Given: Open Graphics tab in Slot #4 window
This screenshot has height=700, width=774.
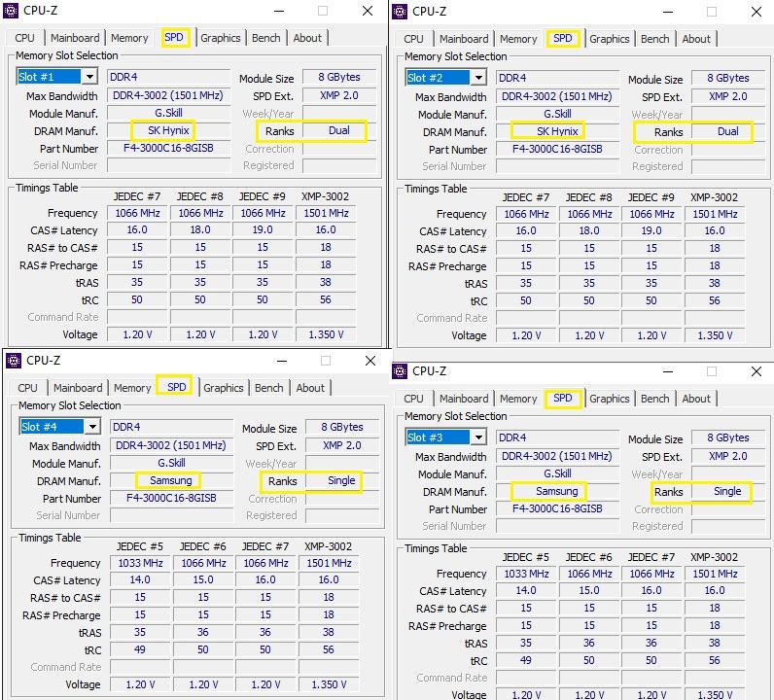Looking at the screenshot, I should [223, 388].
